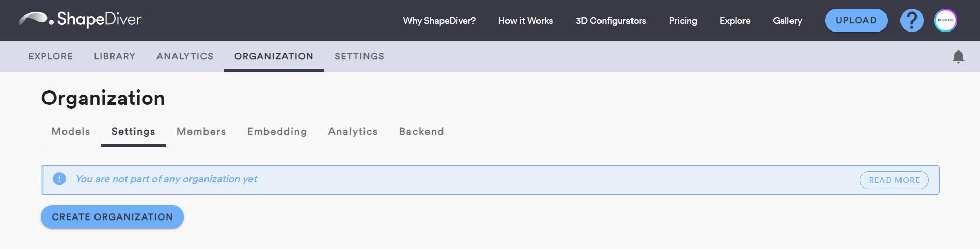Go to How it Works page
Image resolution: width=980 pixels, height=249 pixels.
(x=525, y=21)
